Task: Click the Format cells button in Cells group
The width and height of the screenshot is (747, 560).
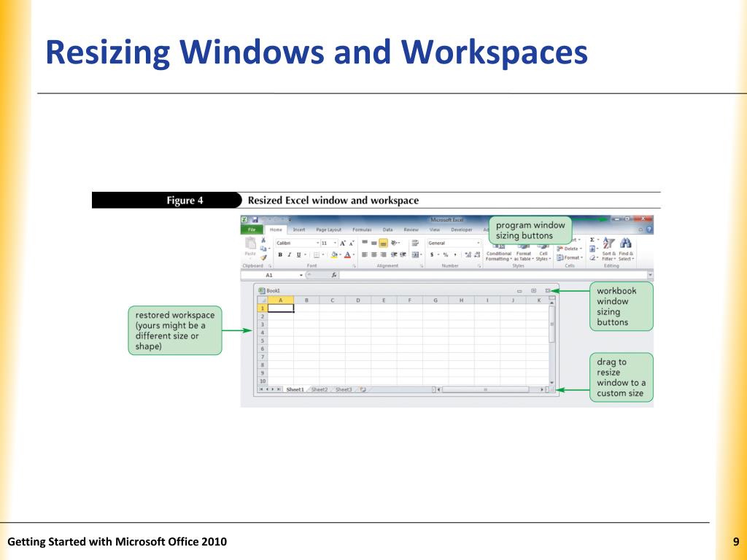Action: tap(569, 257)
